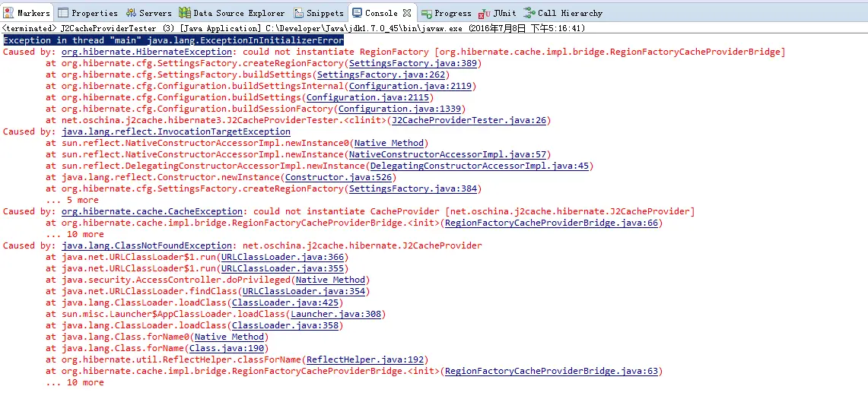This screenshot has height=418, width=868.
Task: Jump to NativeConstructorAccessorImpl.java:57
Action: point(448,154)
